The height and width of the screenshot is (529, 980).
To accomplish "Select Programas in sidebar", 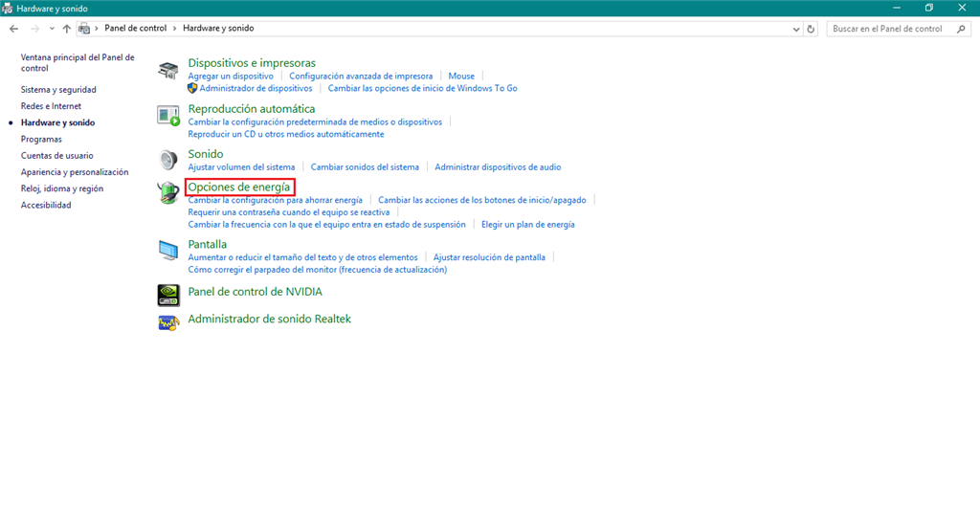I will (x=41, y=140).
